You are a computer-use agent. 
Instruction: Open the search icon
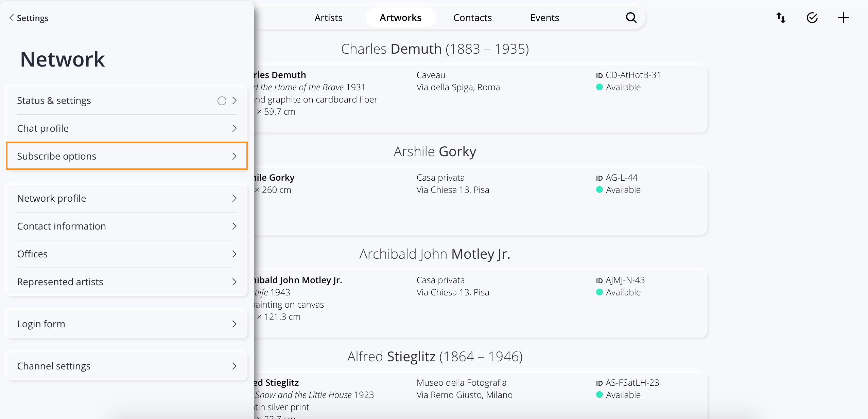(631, 18)
